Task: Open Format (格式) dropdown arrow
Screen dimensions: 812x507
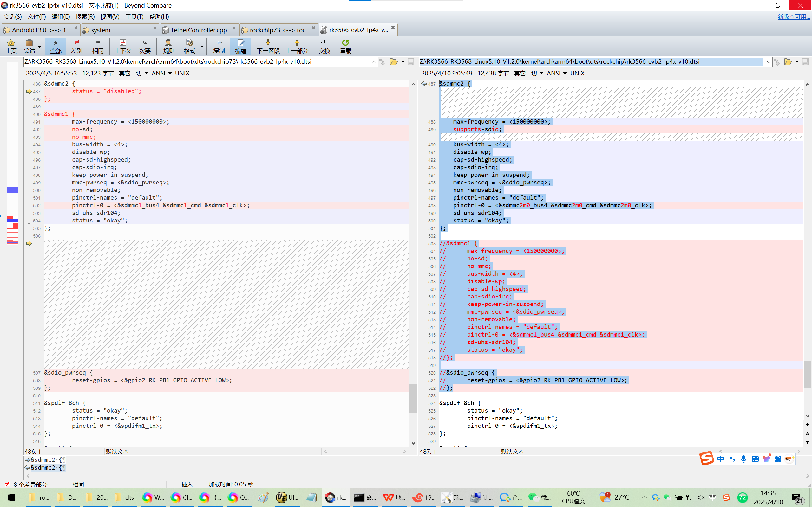Action: click(x=202, y=46)
